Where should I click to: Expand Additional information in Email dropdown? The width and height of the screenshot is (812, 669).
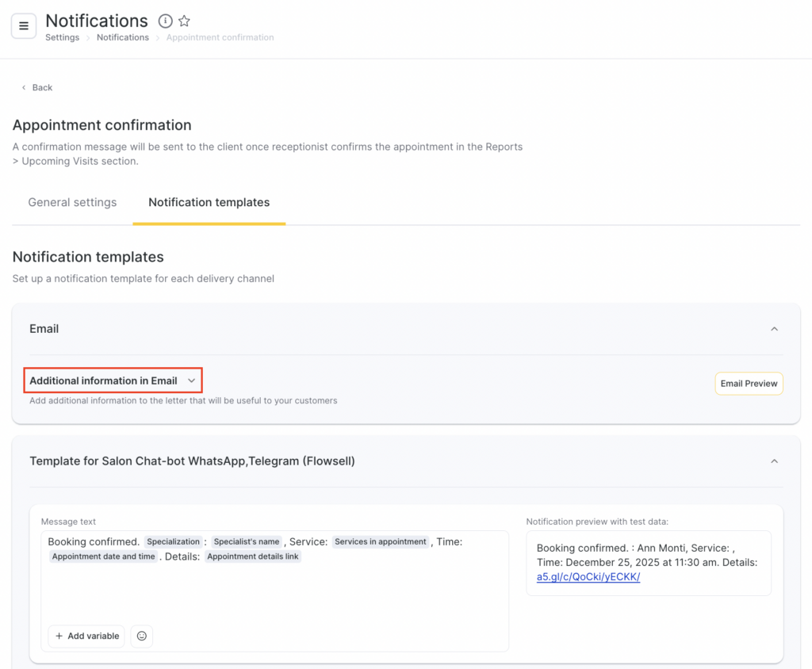click(x=113, y=380)
